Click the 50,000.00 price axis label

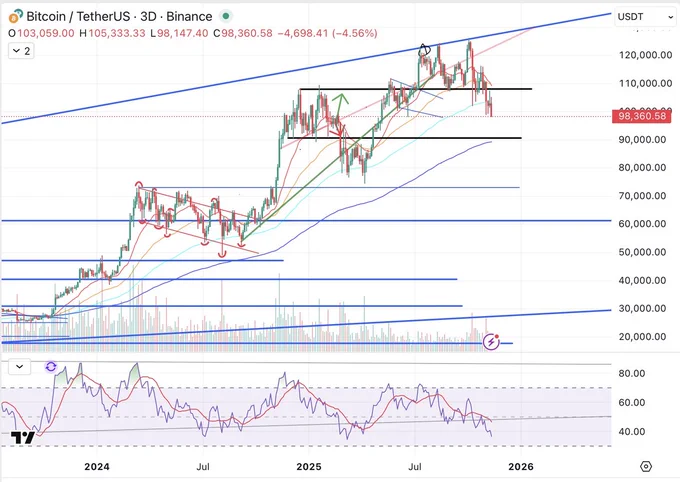(642, 252)
